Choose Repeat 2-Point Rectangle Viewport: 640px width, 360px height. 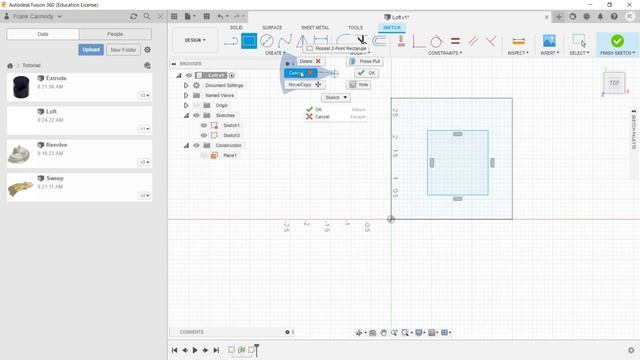pos(336,48)
